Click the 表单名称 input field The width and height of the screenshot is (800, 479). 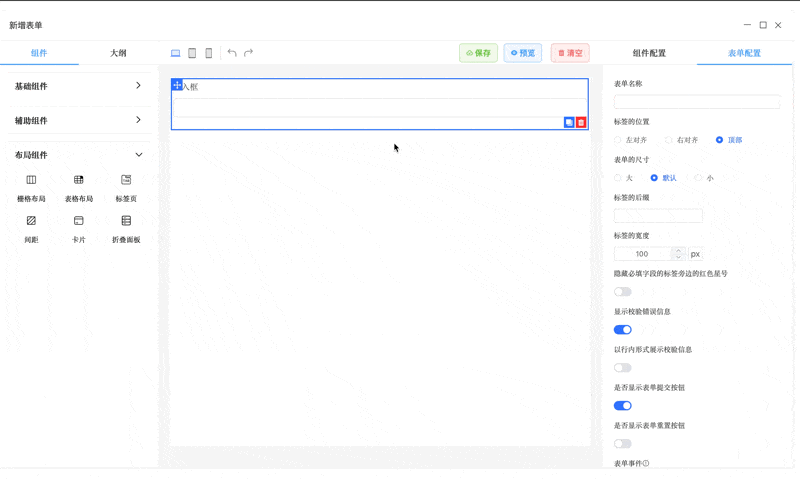pyautogui.click(x=697, y=102)
